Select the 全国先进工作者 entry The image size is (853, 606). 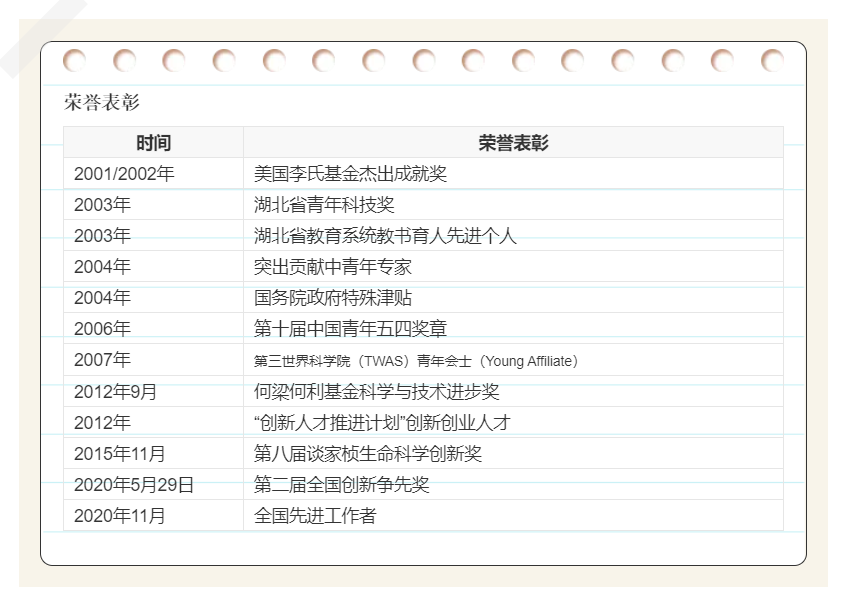315,516
